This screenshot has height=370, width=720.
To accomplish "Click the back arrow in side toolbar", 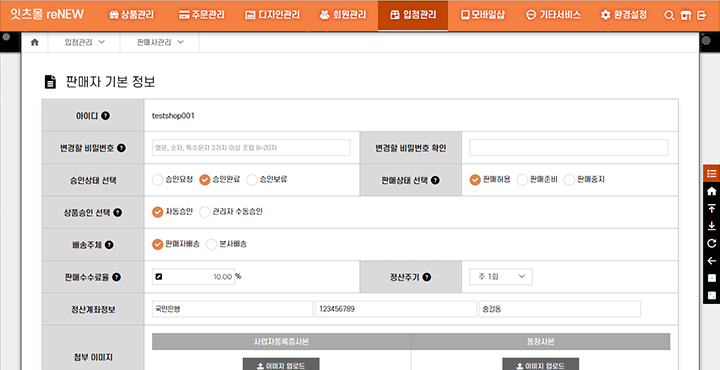I will (712, 261).
